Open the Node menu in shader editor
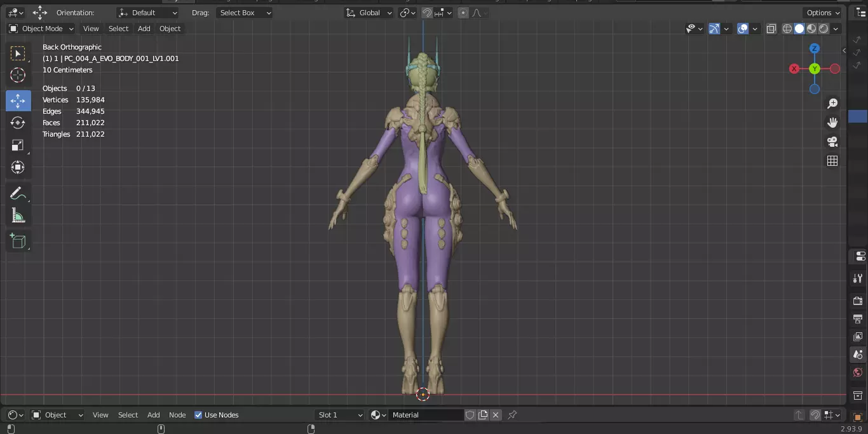 (x=177, y=415)
